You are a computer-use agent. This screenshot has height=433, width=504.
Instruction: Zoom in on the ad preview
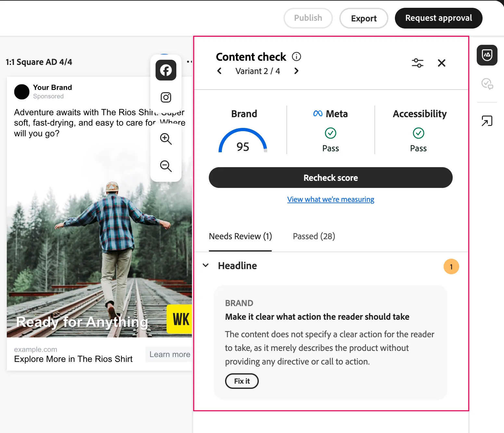166,139
